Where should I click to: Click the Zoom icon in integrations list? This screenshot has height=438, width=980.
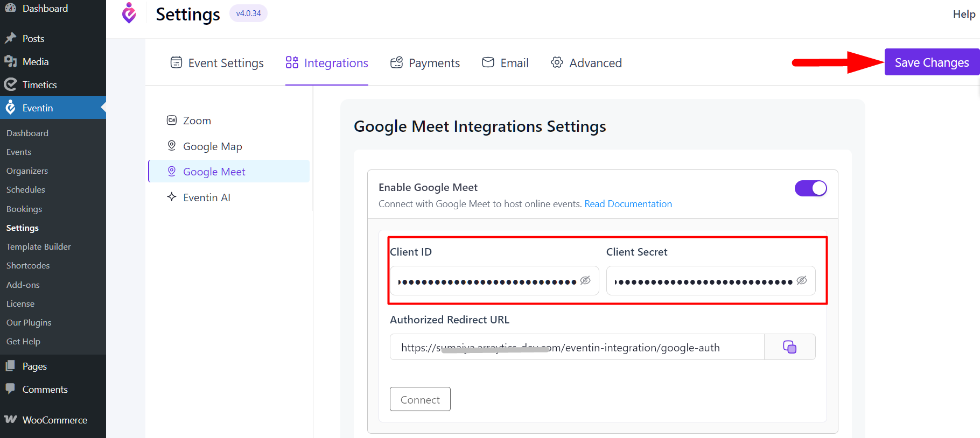pos(172,120)
